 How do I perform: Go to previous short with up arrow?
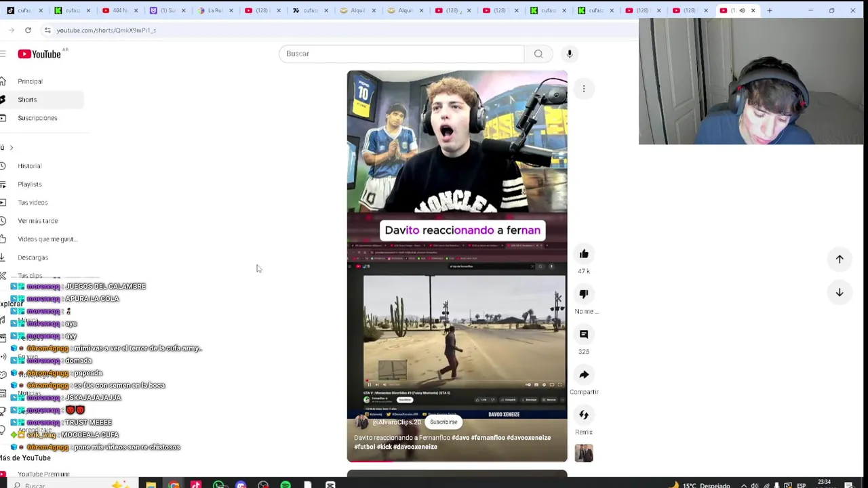[x=840, y=259]
